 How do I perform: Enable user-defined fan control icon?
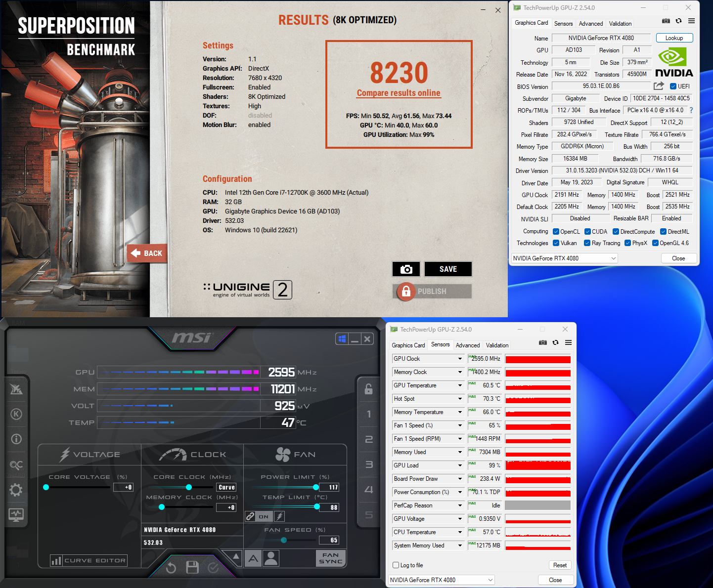(271, 558)
